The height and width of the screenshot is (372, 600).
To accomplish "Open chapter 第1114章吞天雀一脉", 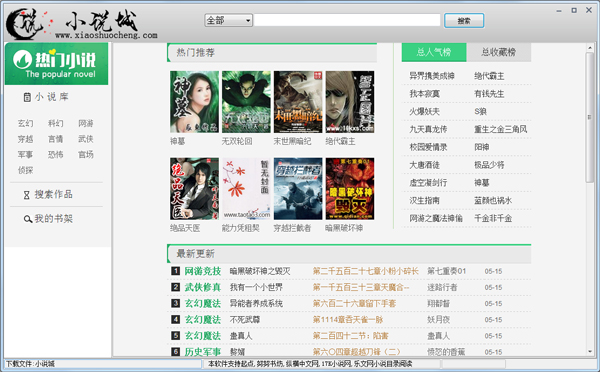I will pyautogui.click(x=348, y=319).
